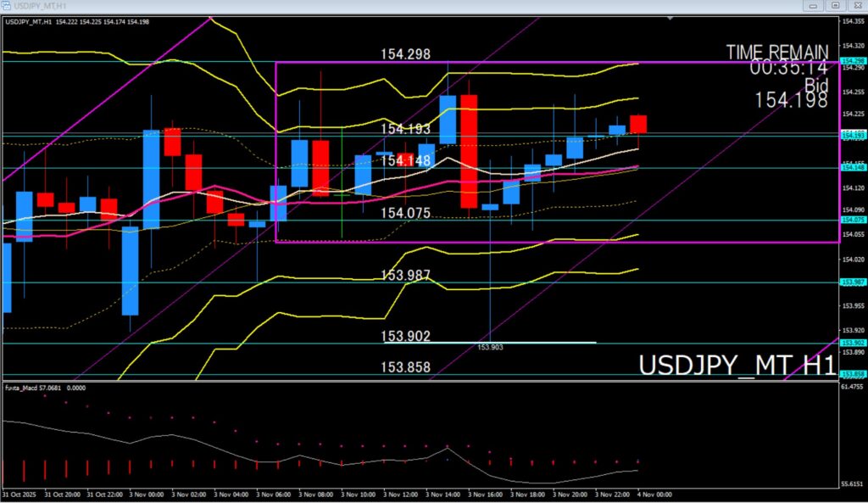
Task: Close the USDJPY_MT,H1 chart window
Action: click(857, 6)
